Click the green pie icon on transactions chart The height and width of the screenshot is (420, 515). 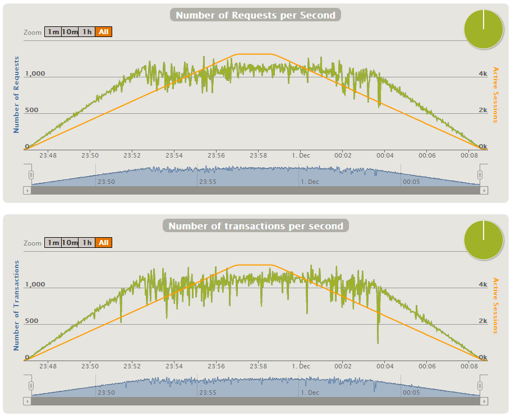click(483, 240)
